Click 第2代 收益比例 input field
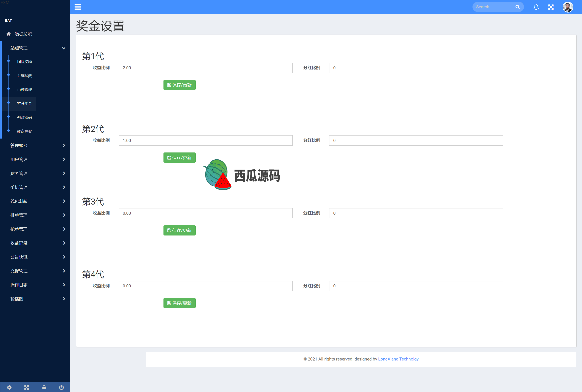Viewport: 582px width, 392px height. (x=206, y=141)
